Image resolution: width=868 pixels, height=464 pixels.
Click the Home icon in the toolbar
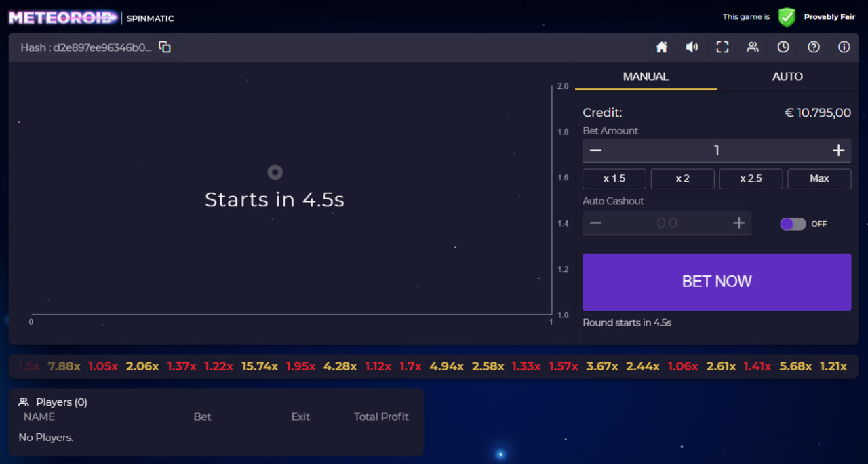click(661, 47)
